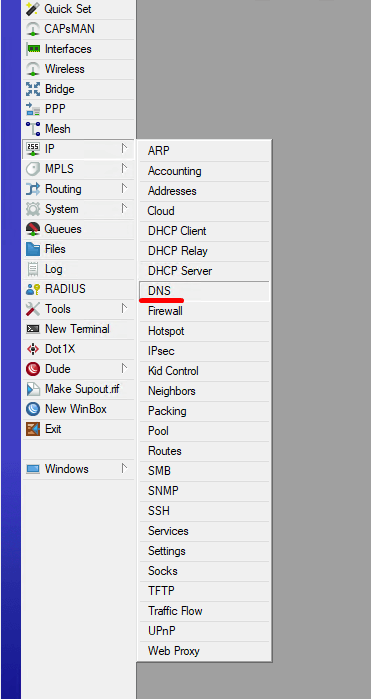Click the Bridge arrows icon

coord(33,89)
